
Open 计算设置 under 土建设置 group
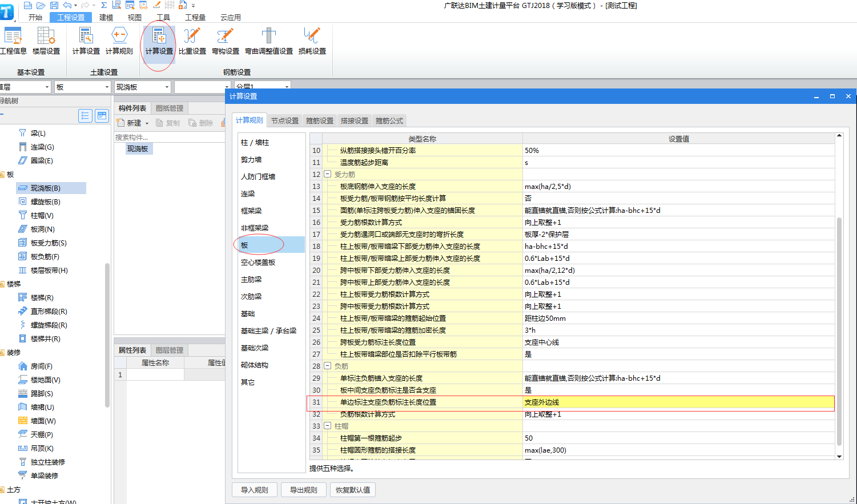click(x=86, y=41)
